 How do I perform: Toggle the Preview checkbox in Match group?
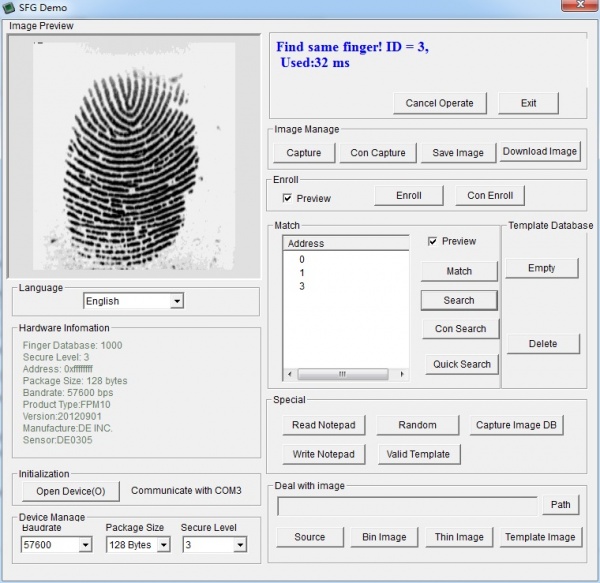[432, 241]
